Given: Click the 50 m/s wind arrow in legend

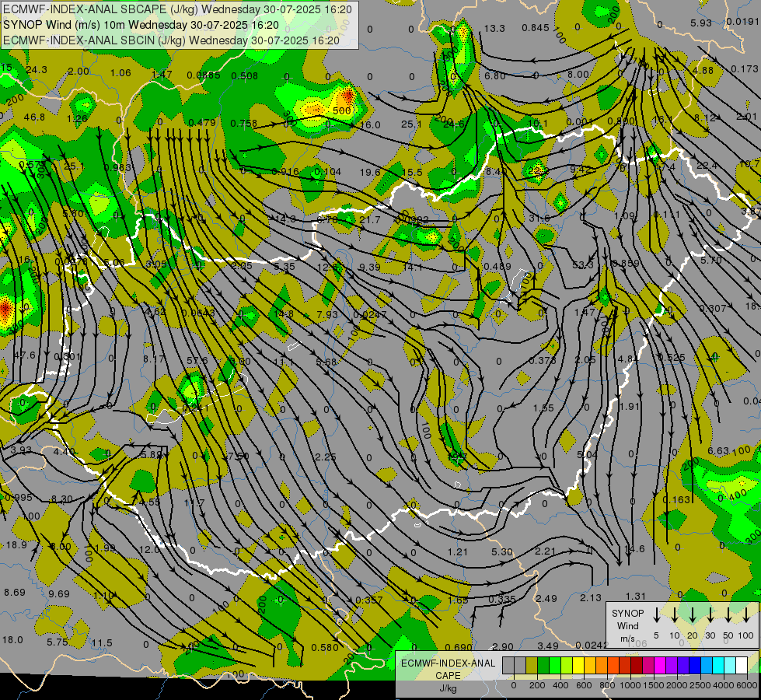Looking at the screenshot, I should coord(728,615).
